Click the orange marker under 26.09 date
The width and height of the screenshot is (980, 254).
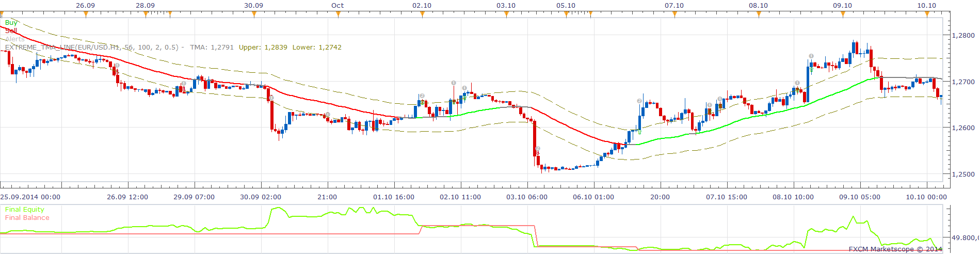tap(86, 14)
